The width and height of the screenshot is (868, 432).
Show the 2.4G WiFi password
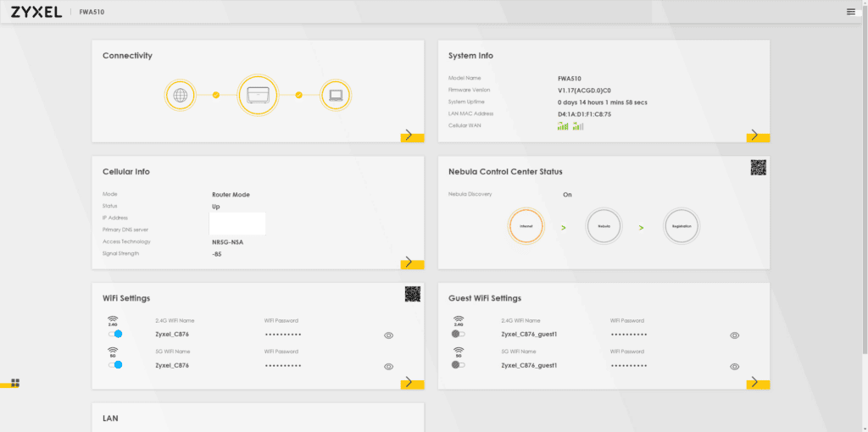388,335
